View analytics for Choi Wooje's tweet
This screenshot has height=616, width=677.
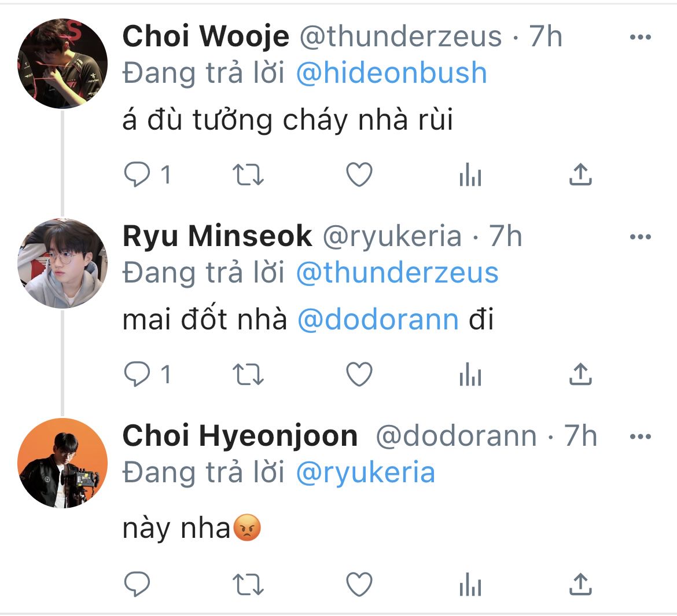point(470,175)
